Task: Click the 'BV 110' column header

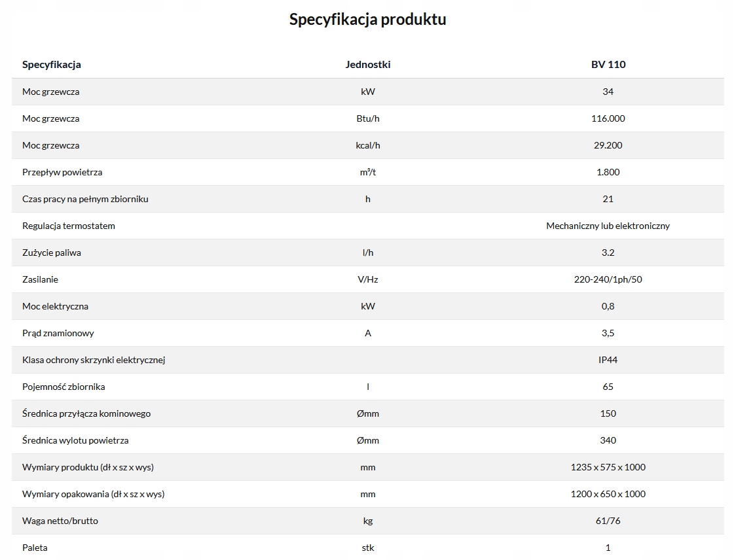Action: point(608,64)
